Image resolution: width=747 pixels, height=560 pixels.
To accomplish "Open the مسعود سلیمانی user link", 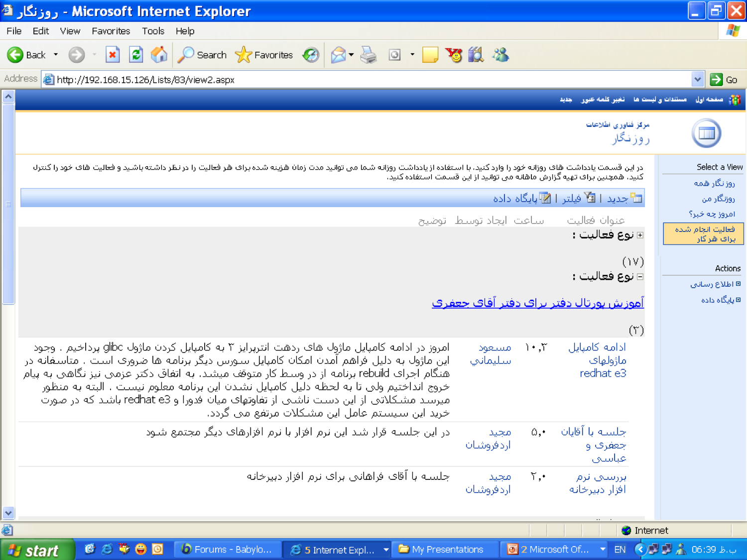I will pos(491,354).
